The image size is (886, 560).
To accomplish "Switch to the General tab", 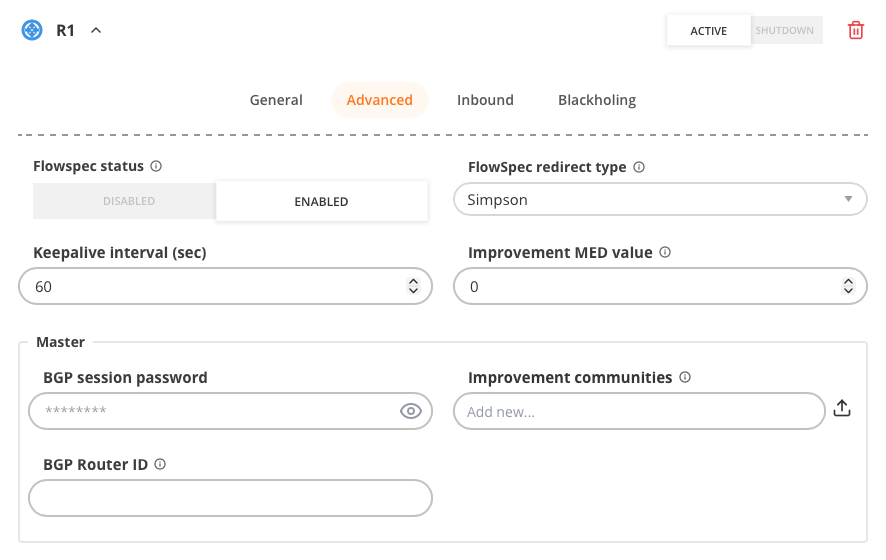I will click(x=276, y=100).
